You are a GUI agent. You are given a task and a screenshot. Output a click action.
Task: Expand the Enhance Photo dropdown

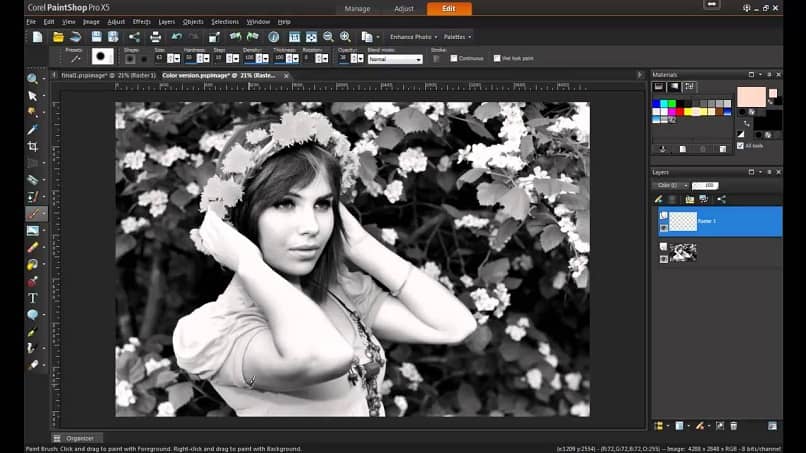coord(413,37)
